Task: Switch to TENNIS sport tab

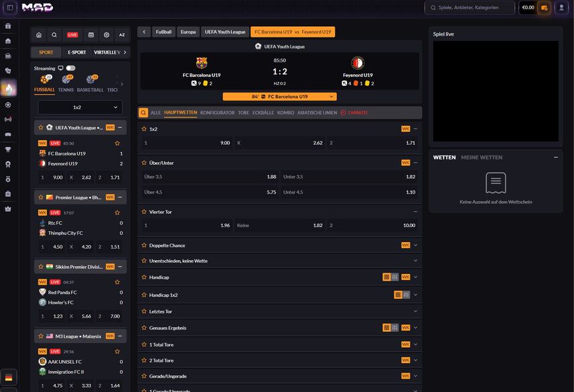Action: click(66, 84)
